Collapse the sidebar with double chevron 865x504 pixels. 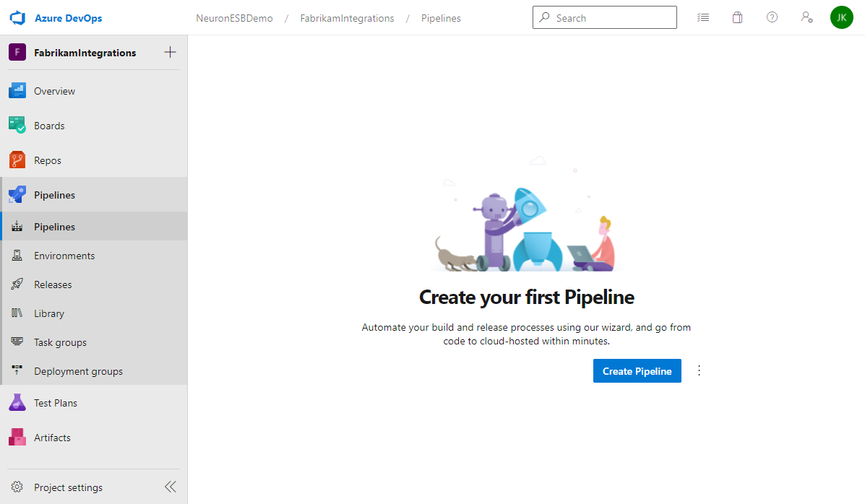click(171, 487)
